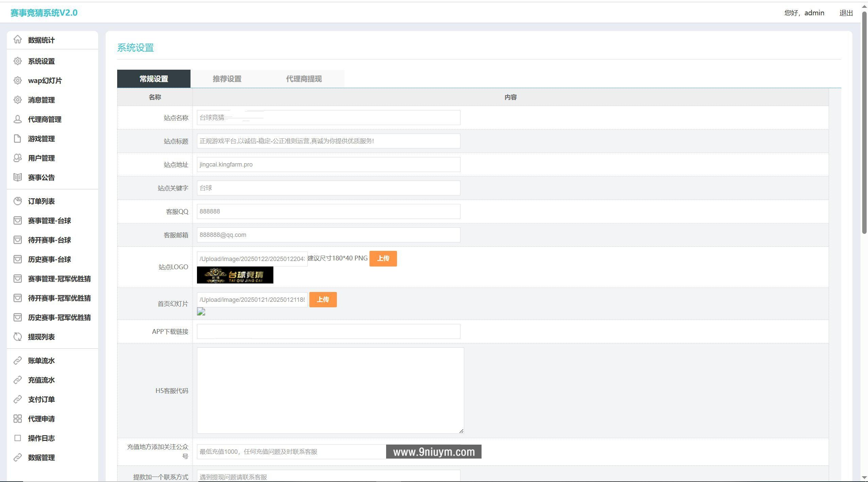Screen dimensions: 868x482
Task: Click the scrollbar down arrow
Action: (864, 478)
